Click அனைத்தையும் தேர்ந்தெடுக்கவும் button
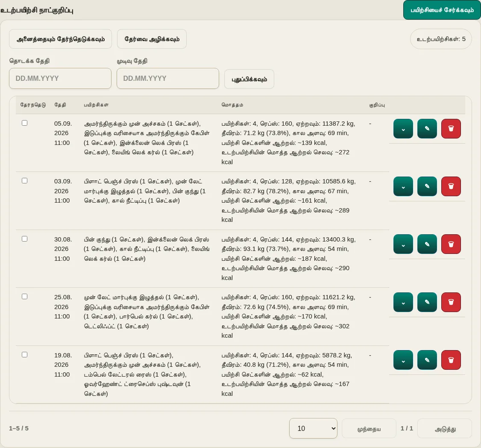Screen dimensions: 481x448 60,39
